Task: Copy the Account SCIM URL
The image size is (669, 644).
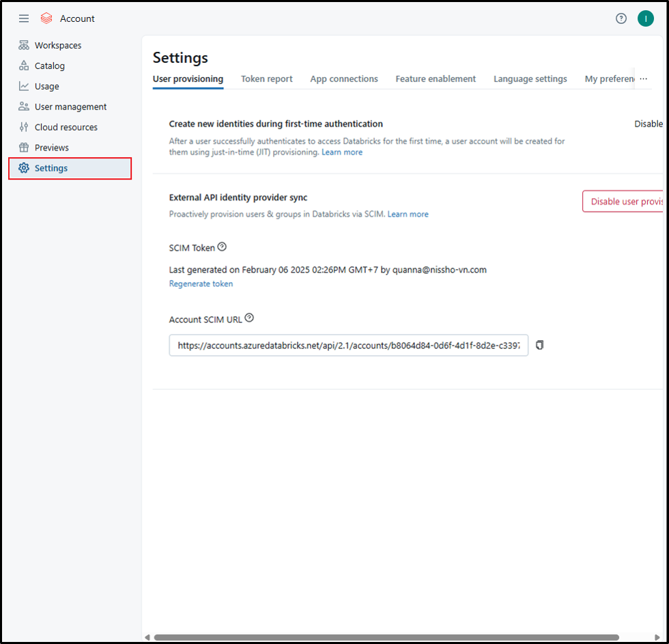Action: pyautogui.click(x=539, y=346)
